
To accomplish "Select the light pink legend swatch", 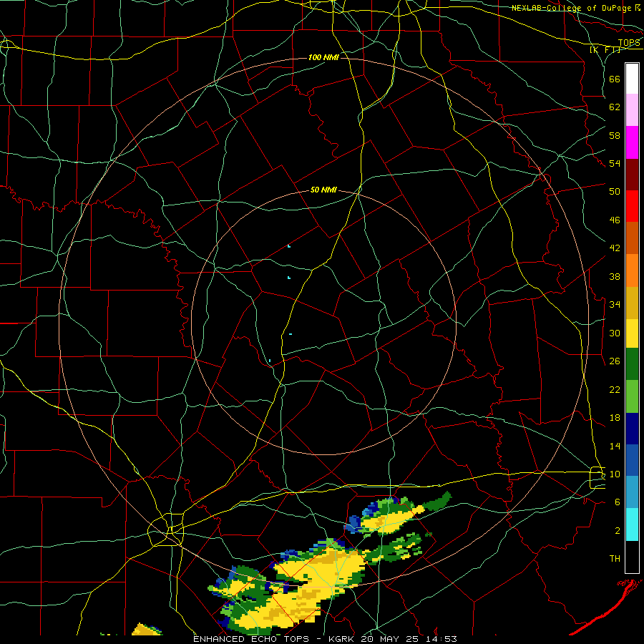I will click(632, 109).
